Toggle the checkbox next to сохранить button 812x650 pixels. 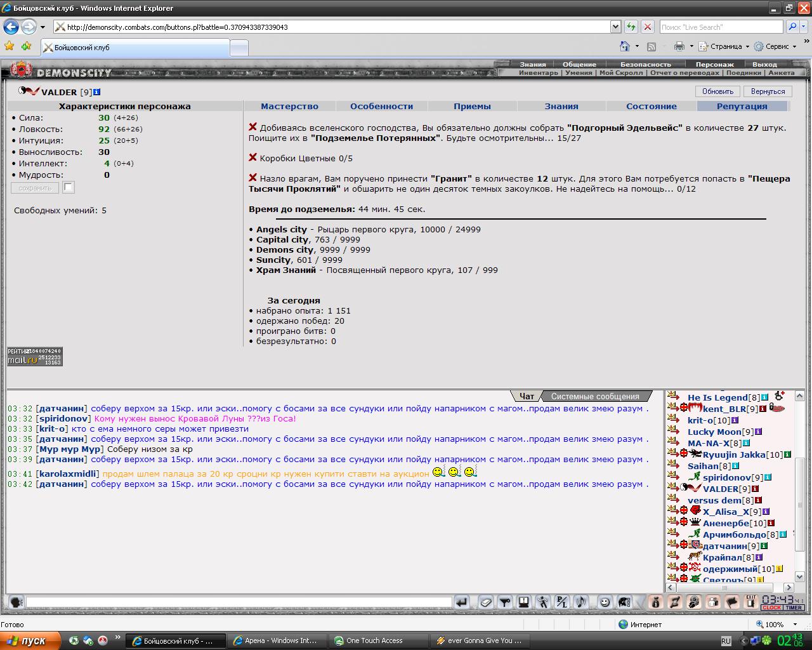pyautogui.click(x=69, y=187)
